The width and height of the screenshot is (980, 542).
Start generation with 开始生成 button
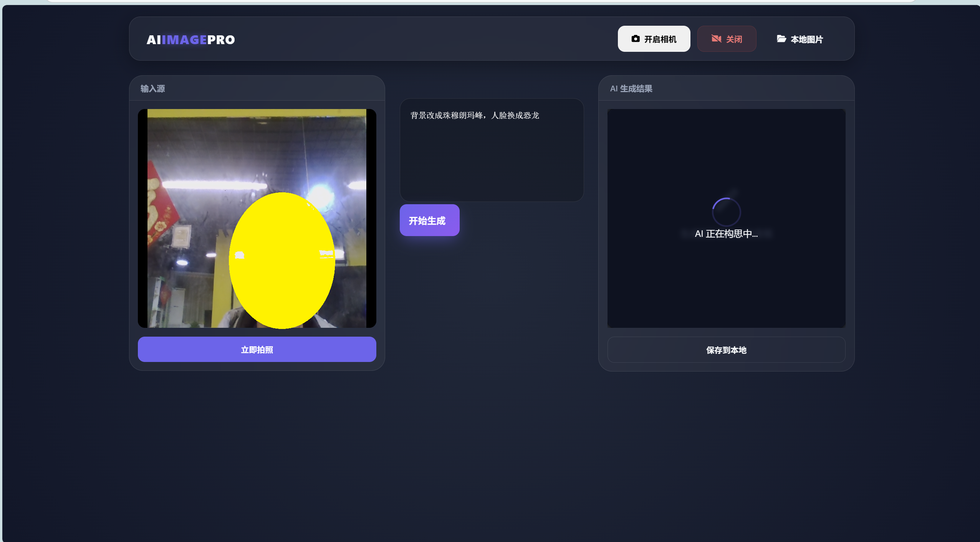(x=429, y=220)
